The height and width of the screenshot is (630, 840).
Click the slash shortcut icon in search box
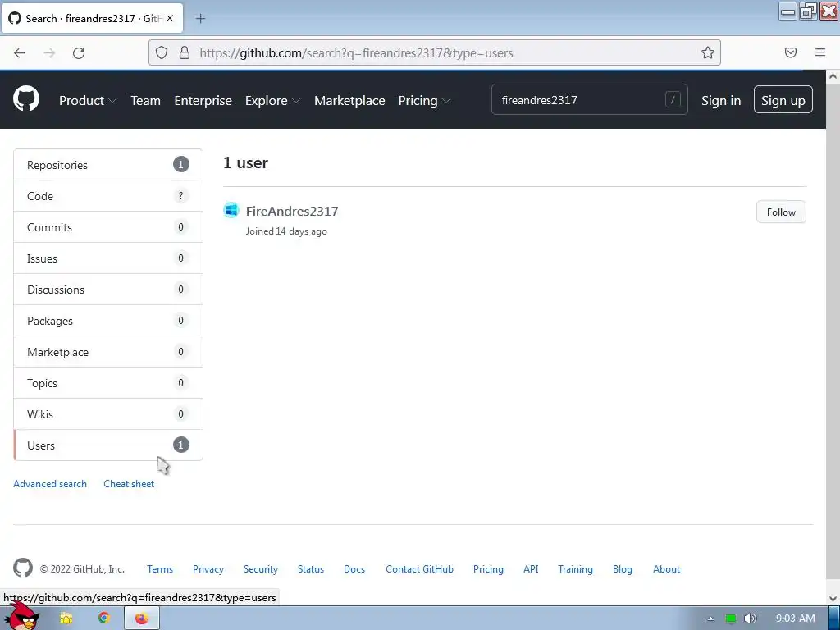673,99
